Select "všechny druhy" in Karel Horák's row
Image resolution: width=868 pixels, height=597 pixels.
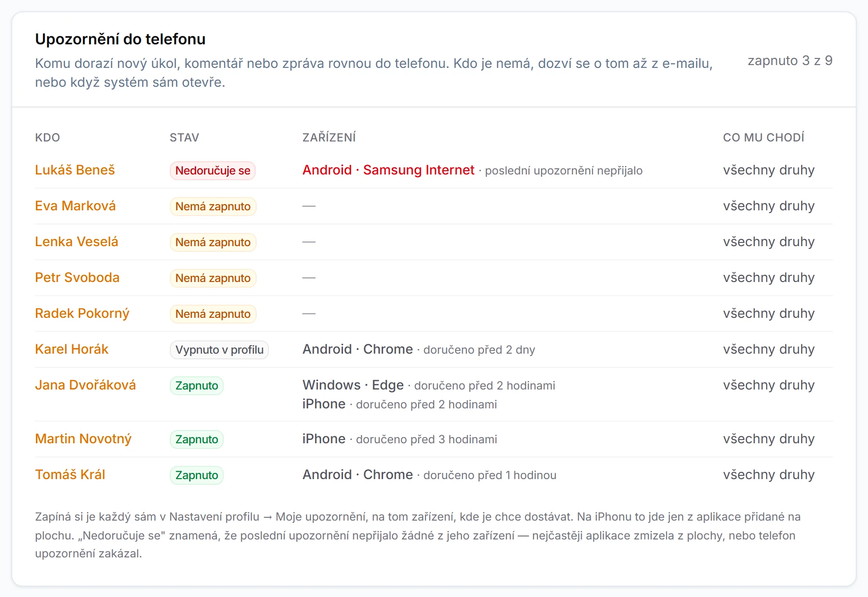(769, 349)
